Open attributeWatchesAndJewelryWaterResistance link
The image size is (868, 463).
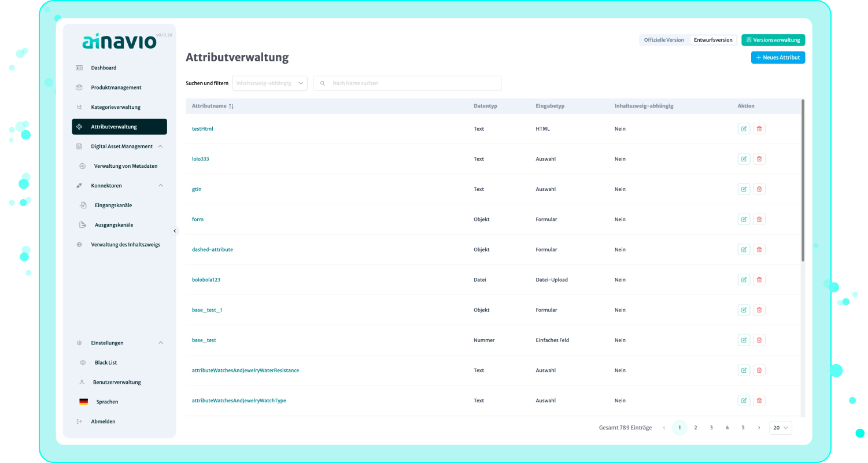coord(245,370)
